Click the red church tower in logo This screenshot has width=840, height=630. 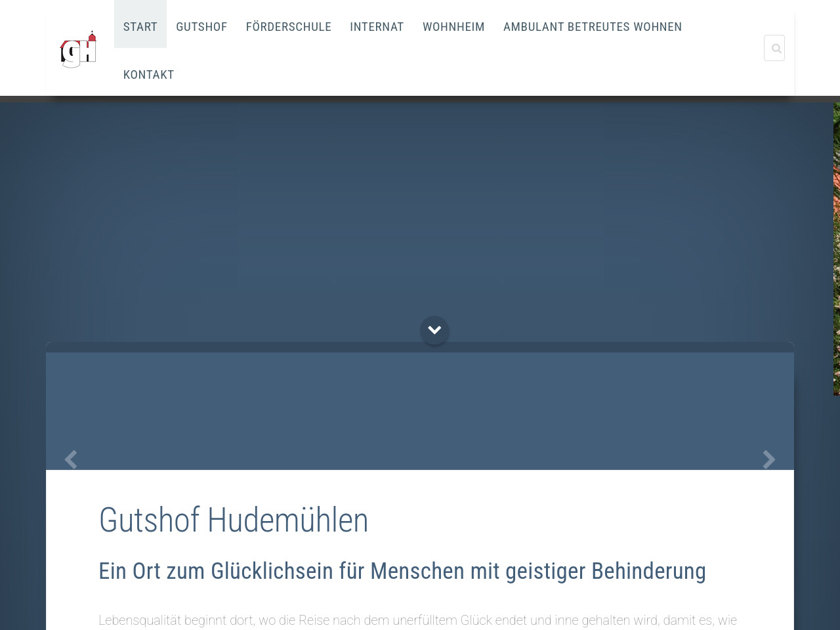pos(93,37)
